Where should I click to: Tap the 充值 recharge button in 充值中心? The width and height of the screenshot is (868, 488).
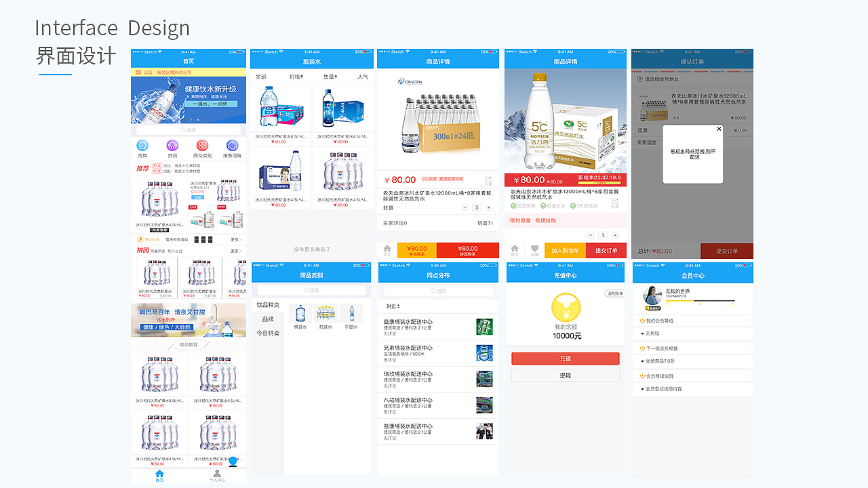click(x=565, y=359)
